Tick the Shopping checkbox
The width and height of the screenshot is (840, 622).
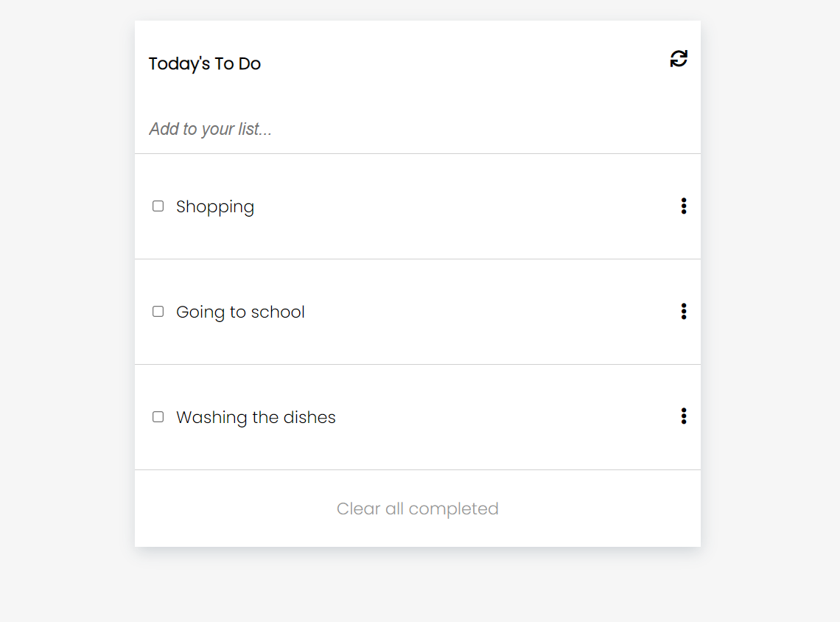tap(158, 206)
